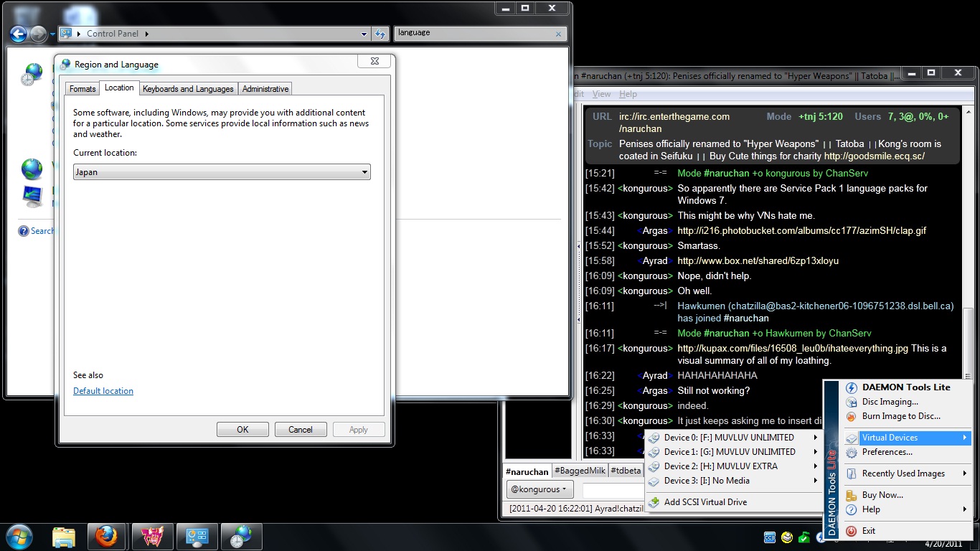The width and height of the screenshot is (980, 551).
Task: Open the DAEMON Tools Help submenu
Action: point(907,509)
